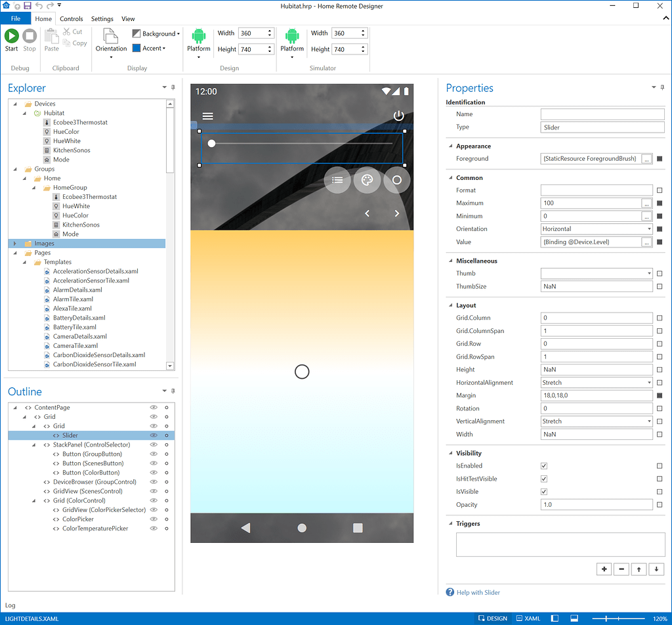Expand the Images folder in Explorer
The image size is (672, 625).
14,244
